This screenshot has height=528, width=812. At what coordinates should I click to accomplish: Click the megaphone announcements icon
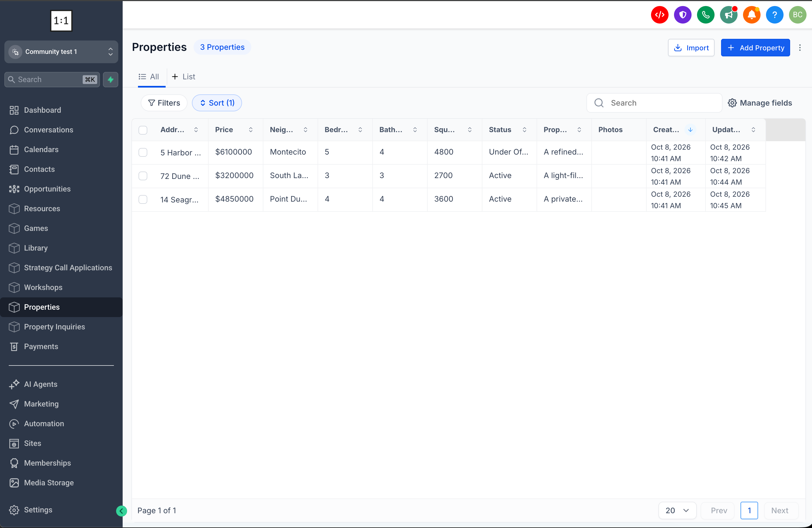pyautogui.click(x=729, y=15)
